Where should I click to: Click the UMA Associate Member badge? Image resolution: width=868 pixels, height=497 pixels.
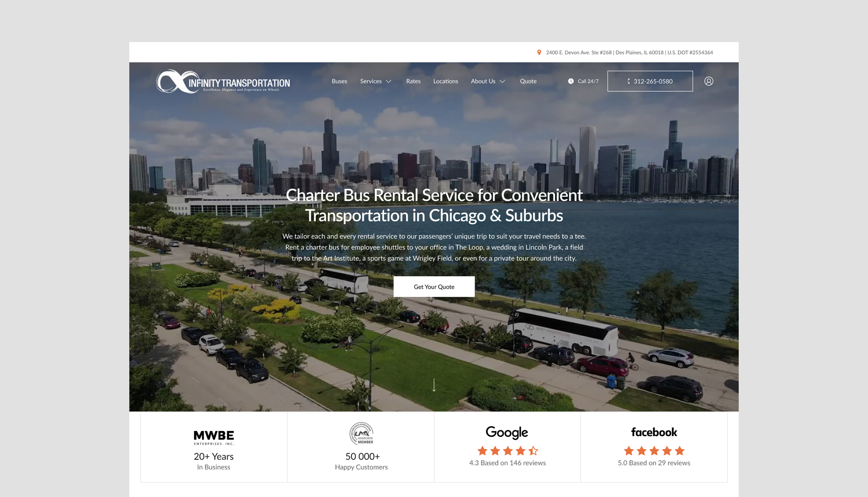click(x=361, y=433)
